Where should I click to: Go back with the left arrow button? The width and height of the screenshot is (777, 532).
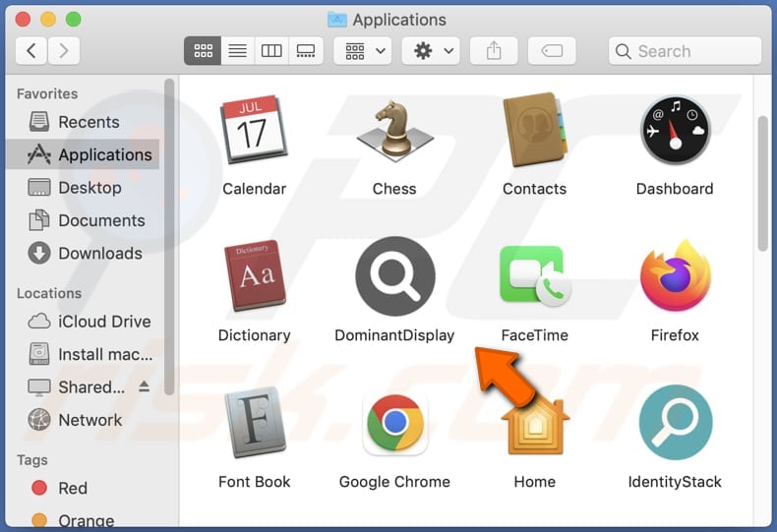click(31, 50)
